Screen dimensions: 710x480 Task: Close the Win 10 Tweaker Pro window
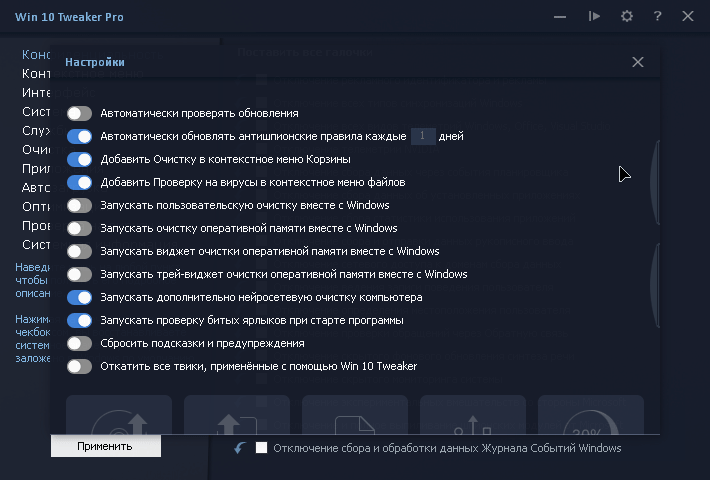(x=688, y=16)
